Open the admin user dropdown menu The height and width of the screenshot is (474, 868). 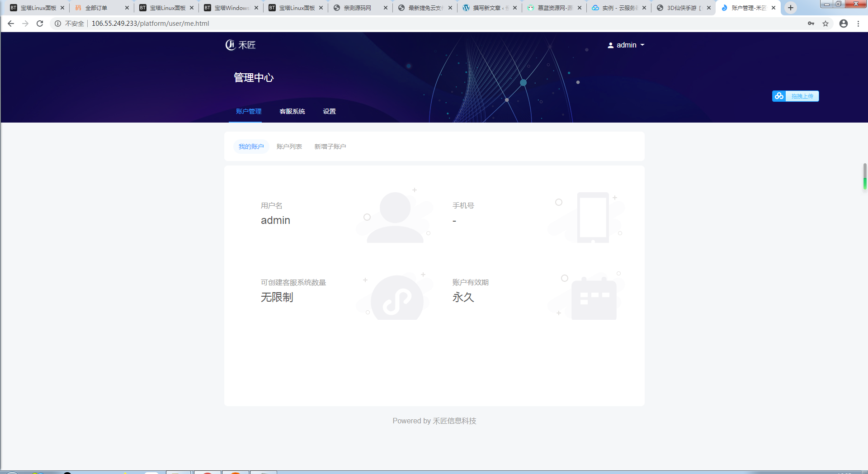626,45
